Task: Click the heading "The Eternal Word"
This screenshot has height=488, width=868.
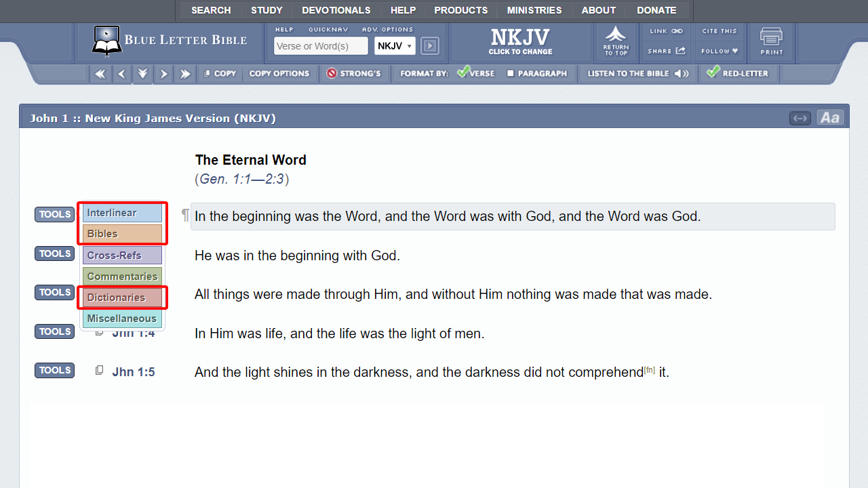Action: (251, 160)
